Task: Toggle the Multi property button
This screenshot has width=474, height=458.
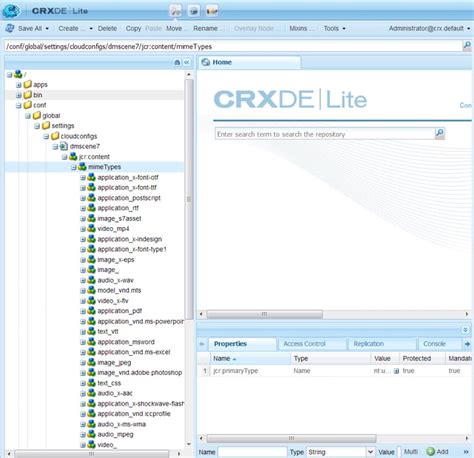Action: [x=411, y=452]
